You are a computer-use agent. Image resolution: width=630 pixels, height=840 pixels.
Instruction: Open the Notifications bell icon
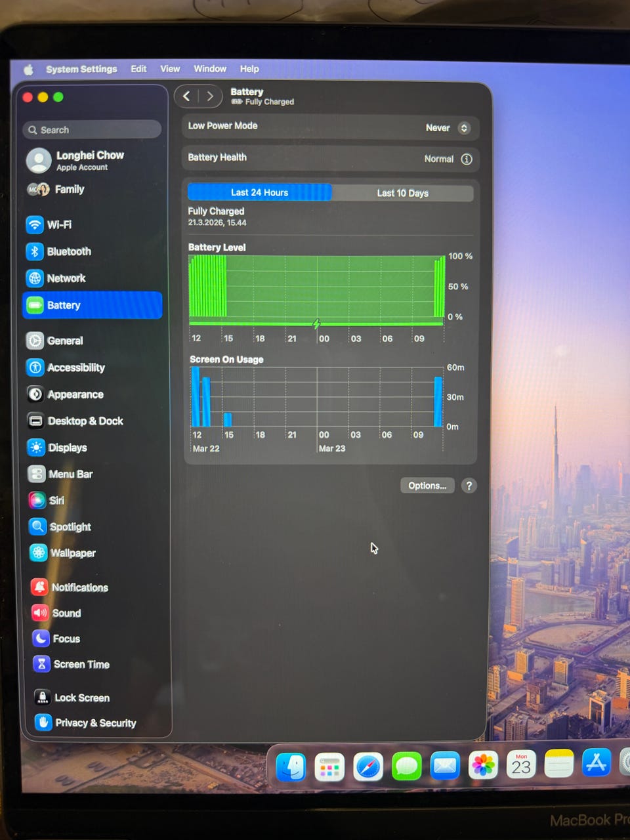click(40, 587)
